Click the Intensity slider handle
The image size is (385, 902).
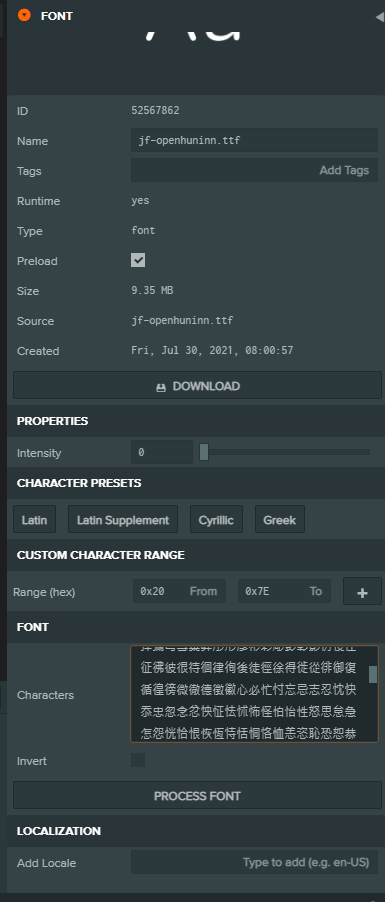(x=204, y=452)
